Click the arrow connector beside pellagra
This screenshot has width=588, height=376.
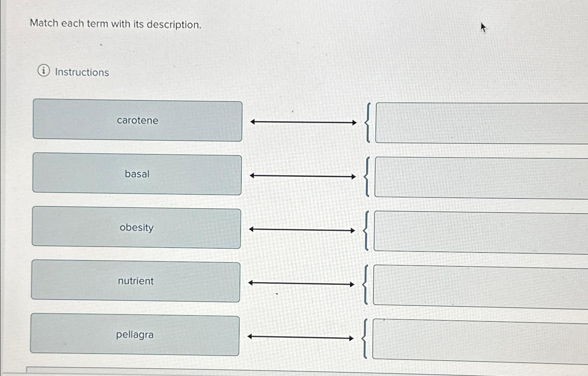pyautogui.click(x=300, y=337)
